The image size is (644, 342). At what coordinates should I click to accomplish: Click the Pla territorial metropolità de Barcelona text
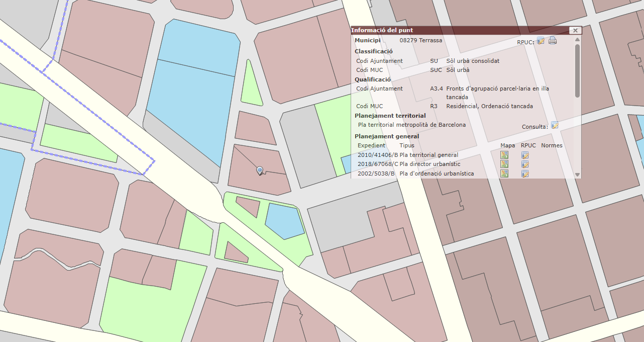pos(411,125)
